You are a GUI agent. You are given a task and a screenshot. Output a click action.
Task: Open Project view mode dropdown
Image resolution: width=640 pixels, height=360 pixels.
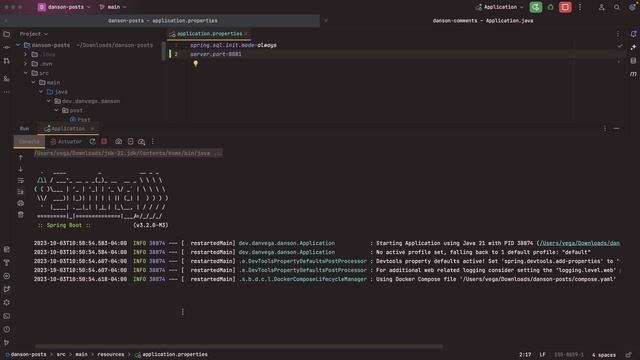(x=34, y=34)
